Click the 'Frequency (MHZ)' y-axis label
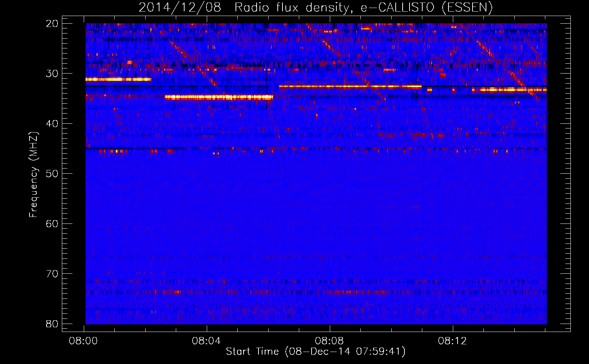This screenshot has width=589, height=364. click(x=33, y=175)
